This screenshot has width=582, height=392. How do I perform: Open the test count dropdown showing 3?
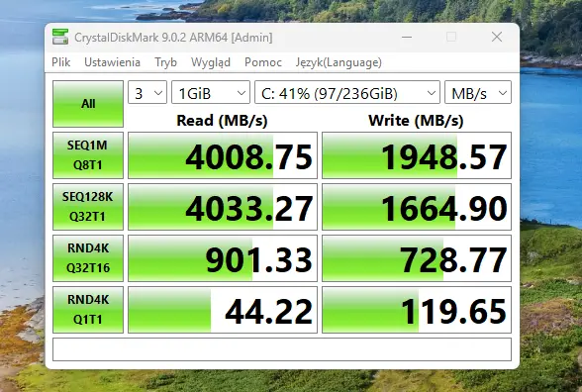[147, 92]
